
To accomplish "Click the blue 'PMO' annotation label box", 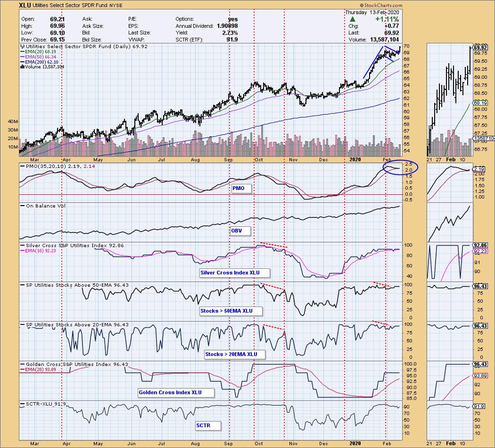I will point(241,189).
